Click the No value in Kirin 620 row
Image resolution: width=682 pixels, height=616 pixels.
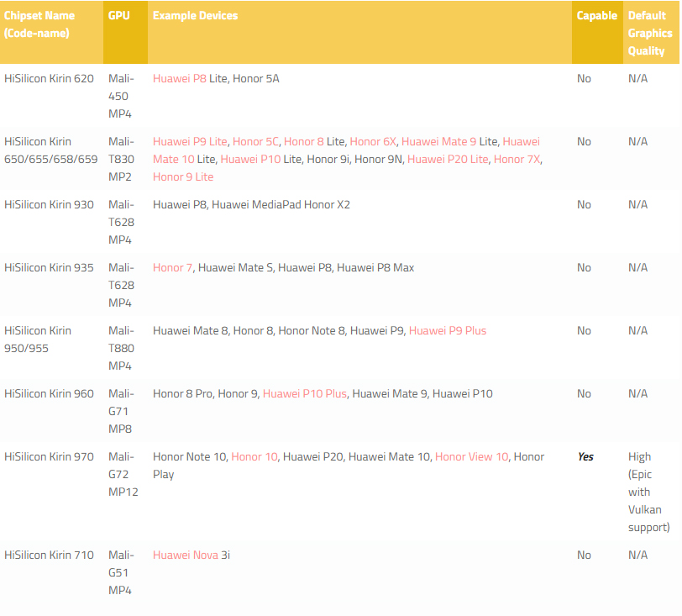point(584,79)
